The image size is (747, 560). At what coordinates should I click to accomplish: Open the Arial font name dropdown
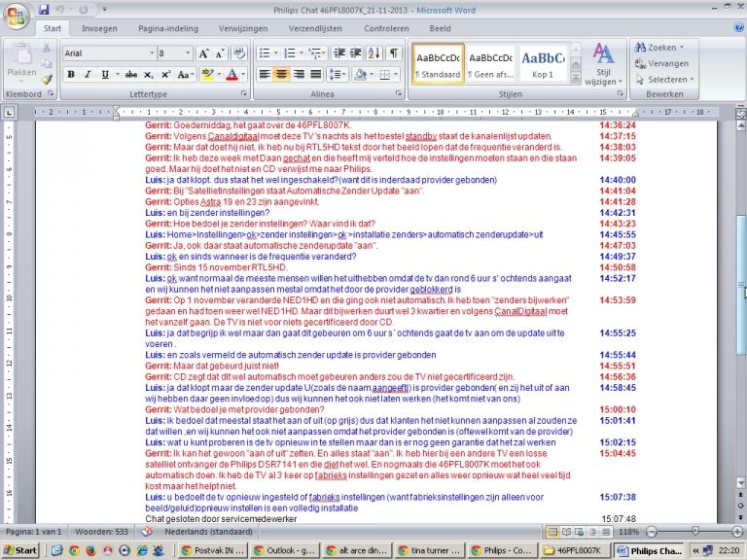click(152, 52)
